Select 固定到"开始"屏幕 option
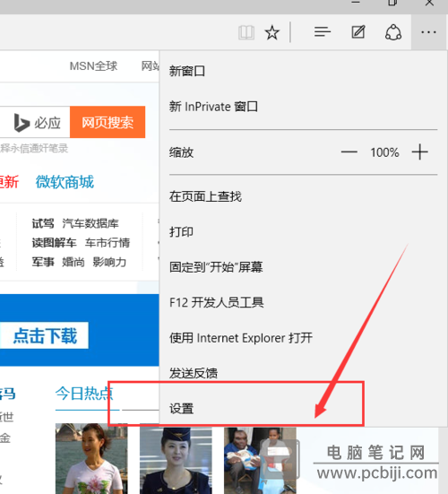This screenshot has height=494, width=448. pos(303,267)
